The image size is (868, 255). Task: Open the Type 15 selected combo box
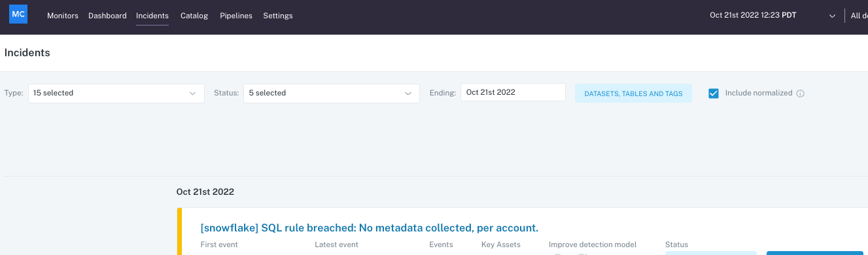click(116, 93)
